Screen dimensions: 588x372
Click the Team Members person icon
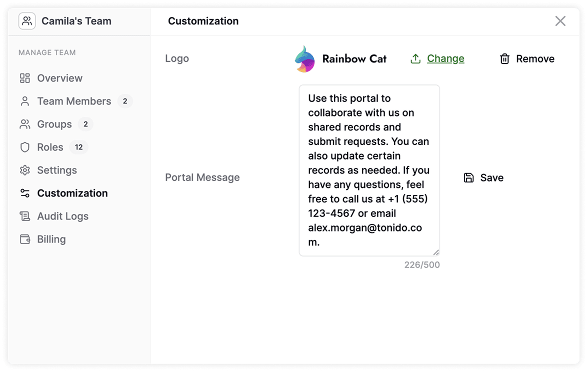[25, 101]
